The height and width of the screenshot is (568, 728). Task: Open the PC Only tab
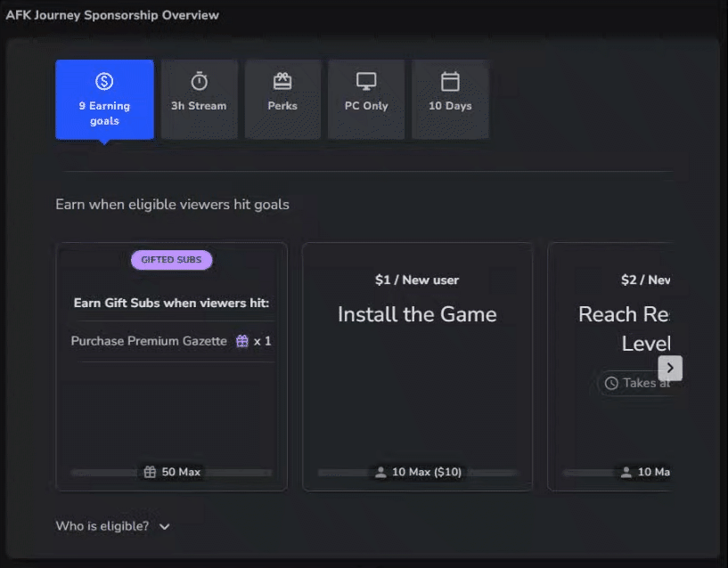[366, 100]
